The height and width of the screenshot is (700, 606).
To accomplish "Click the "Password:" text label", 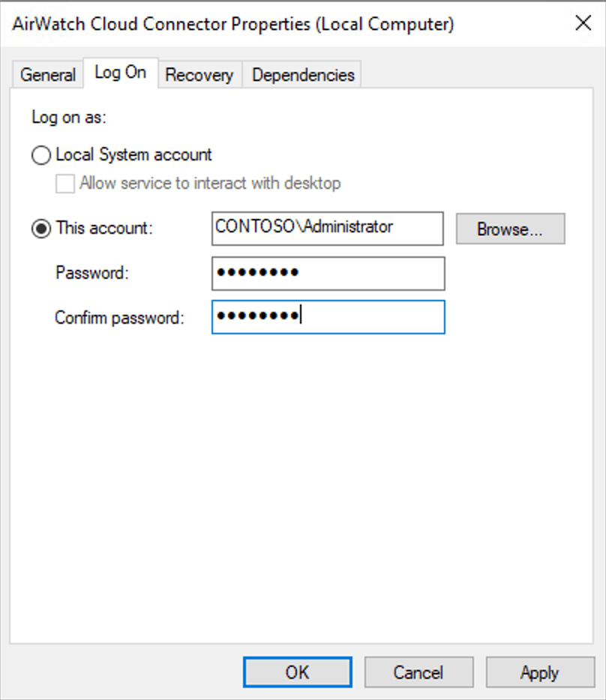I will point(92,274).
